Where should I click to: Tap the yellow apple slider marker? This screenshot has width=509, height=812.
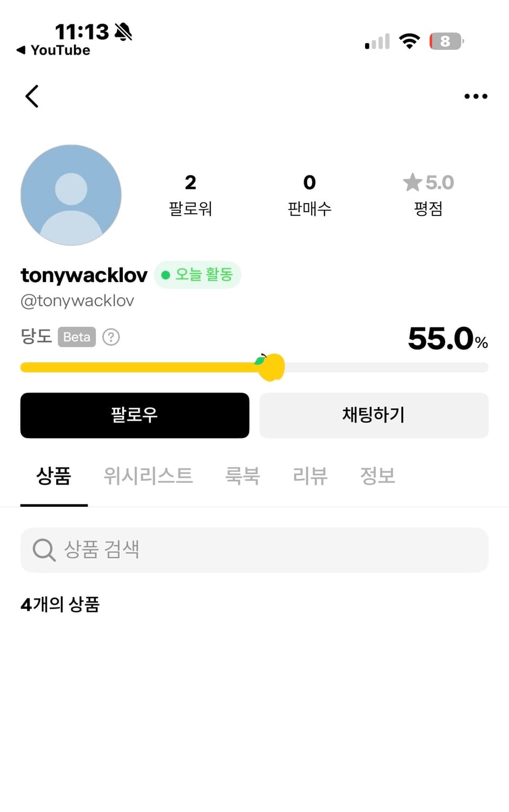point(272,367)
